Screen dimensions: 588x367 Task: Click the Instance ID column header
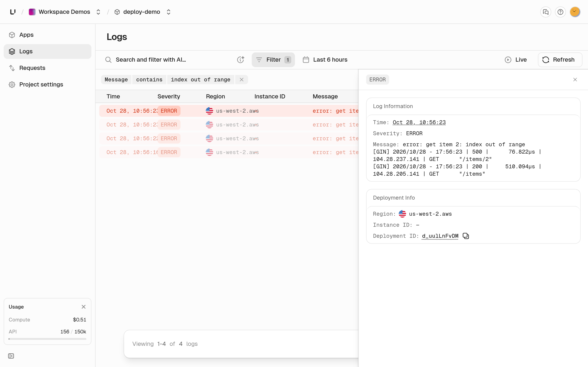(x=270, y=96)
